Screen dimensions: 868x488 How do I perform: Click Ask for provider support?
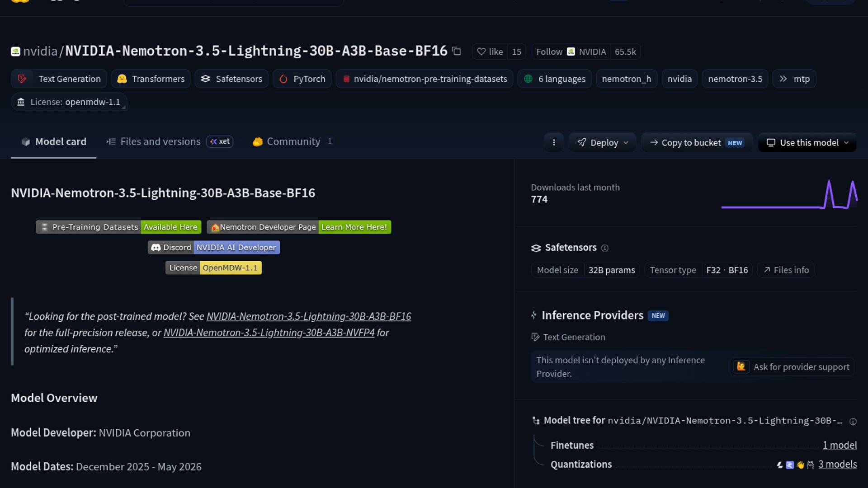click(x=792, y=367)
